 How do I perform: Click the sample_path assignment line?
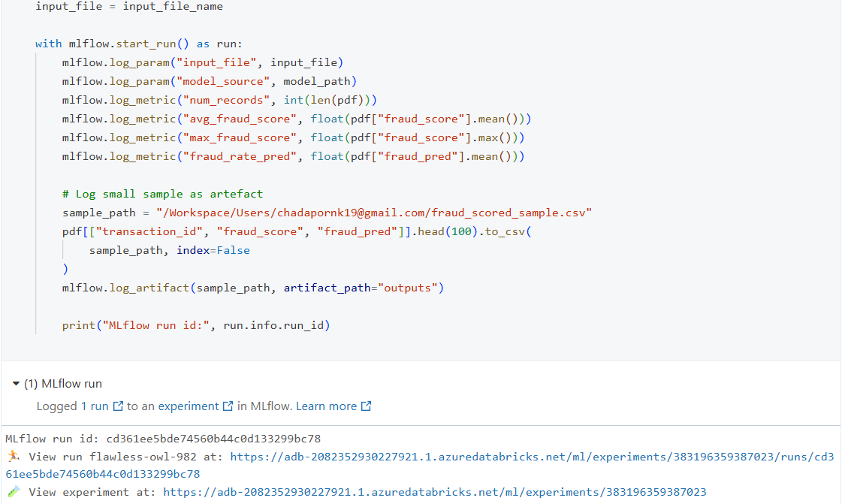327,213
